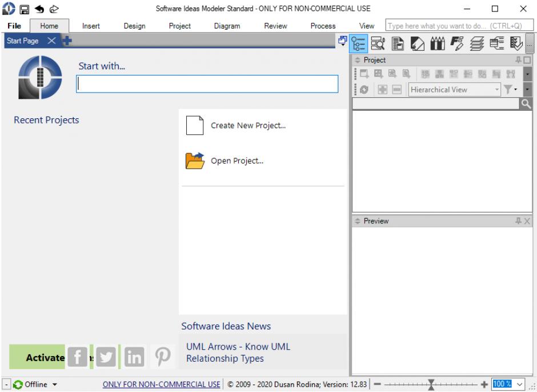Screen dimensions: 537x392
Task: Click the LinkedIn share icon
Action: pyautogui.click(x=134, y=357)
